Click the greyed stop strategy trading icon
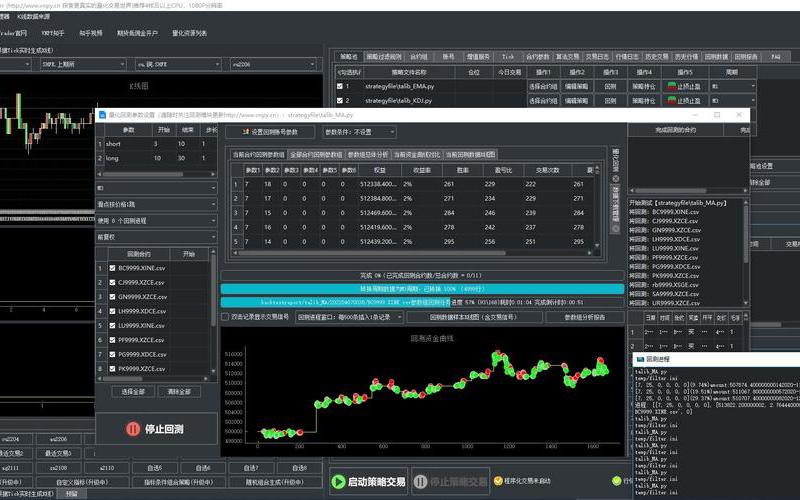800x500 pixels. (420, 482)
